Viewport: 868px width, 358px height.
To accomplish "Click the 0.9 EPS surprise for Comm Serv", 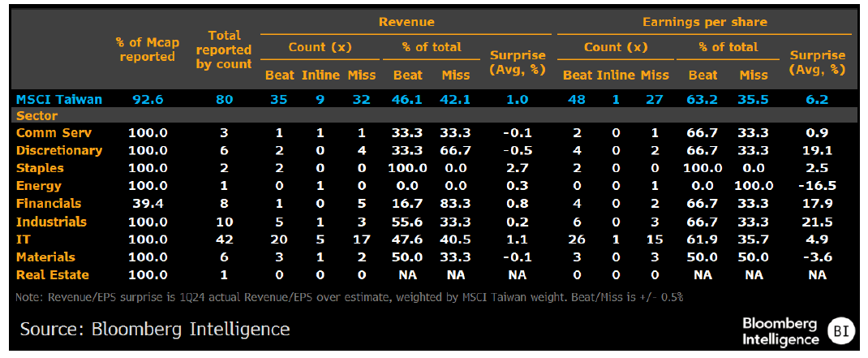I will pyautogui.click(x=817, y=133).
